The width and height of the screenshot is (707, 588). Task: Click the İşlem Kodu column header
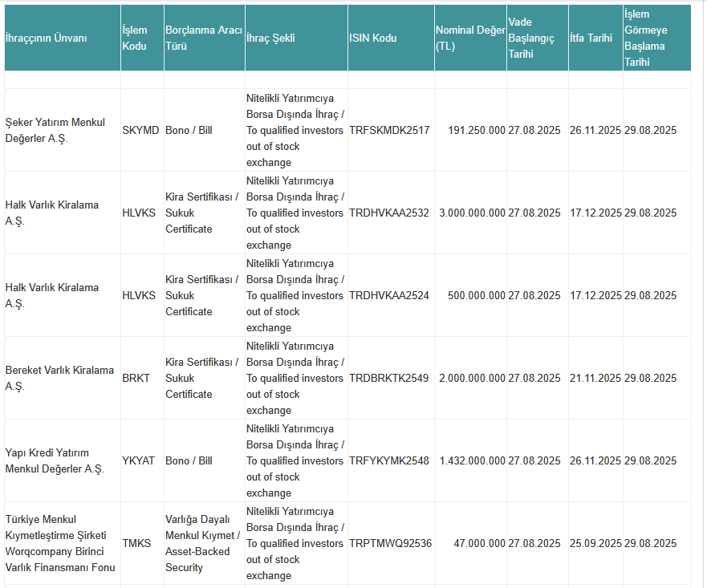coord(134,38)
